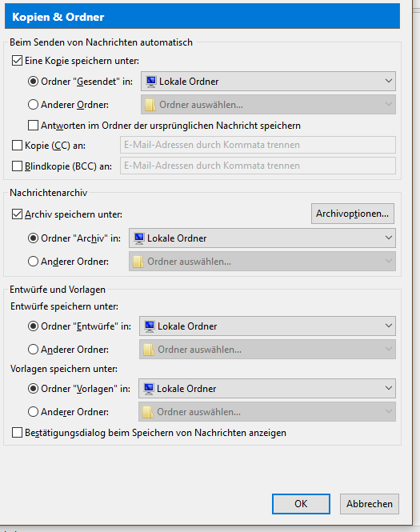Enable "Blindkopie (BCC) an" checkbox
Screen dimensions: 420x532
pyautogui.click(x=17, y=166)
